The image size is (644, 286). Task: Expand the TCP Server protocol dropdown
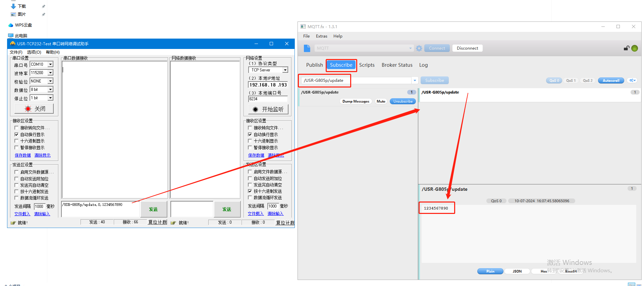click(285, 70)
